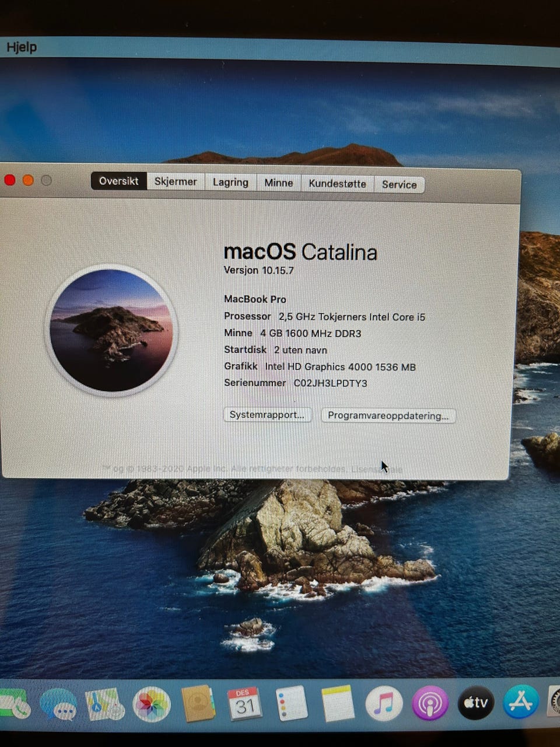Launch the Apple TV app
The image size is (560, 747).
[476, 703]
